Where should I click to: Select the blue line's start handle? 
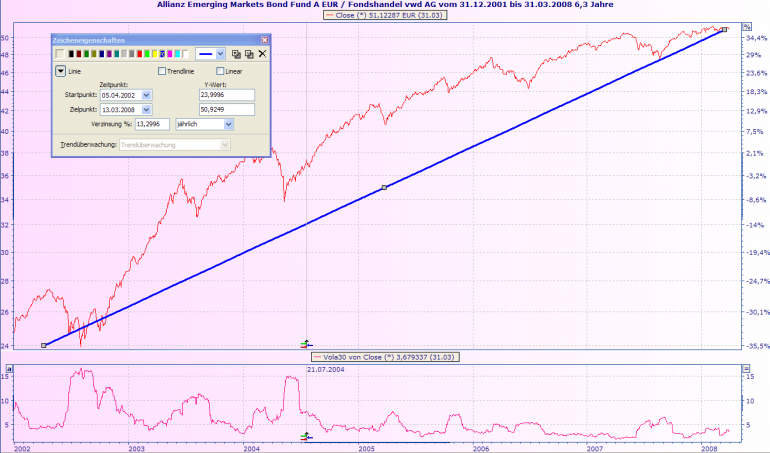pyautogui.click(x=44, y=345)
